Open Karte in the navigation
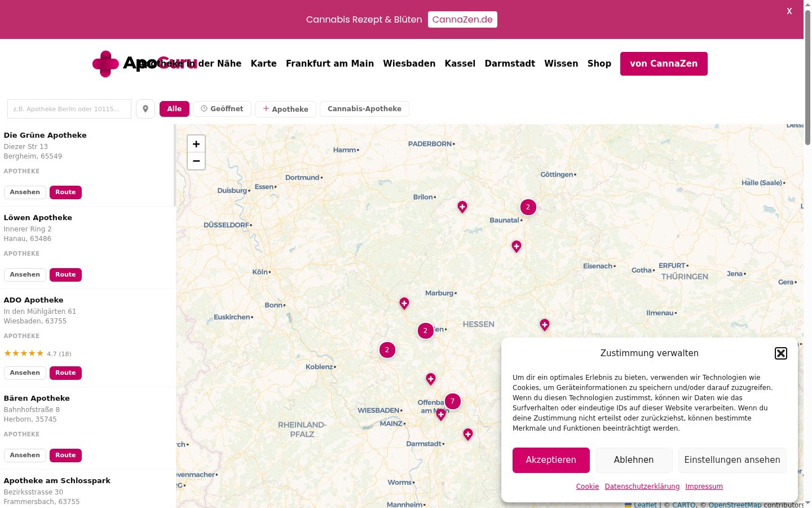 pos(264,64)
